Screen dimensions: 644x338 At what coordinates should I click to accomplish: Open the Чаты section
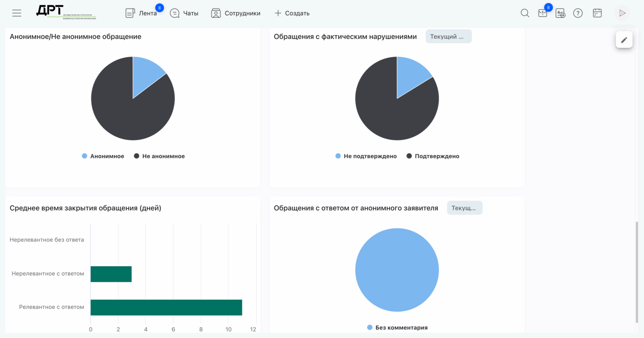pos(184,13)
